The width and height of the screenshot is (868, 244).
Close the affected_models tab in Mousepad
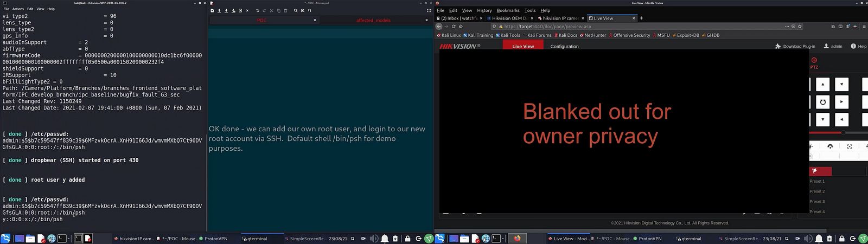click(426, 20)
